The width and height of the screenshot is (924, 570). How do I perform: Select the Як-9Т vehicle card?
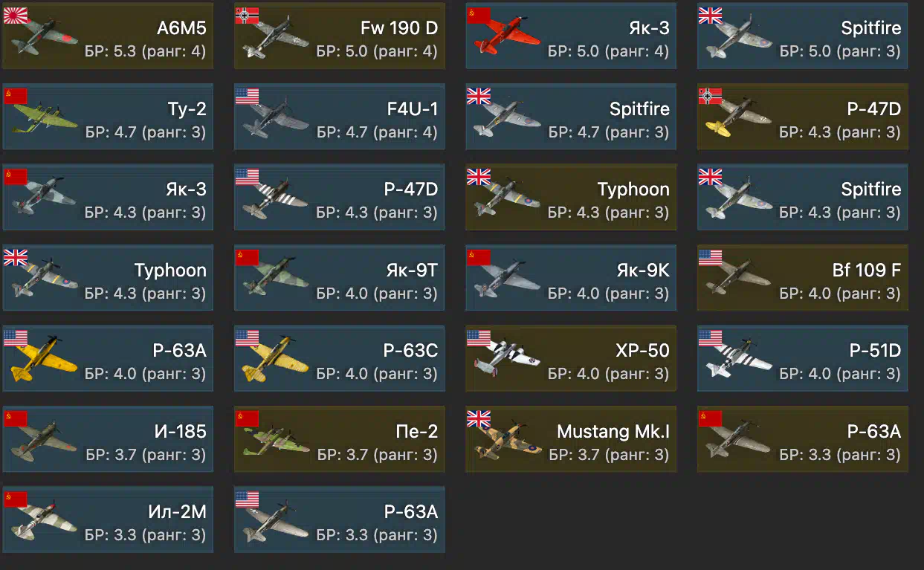[340, 278]
